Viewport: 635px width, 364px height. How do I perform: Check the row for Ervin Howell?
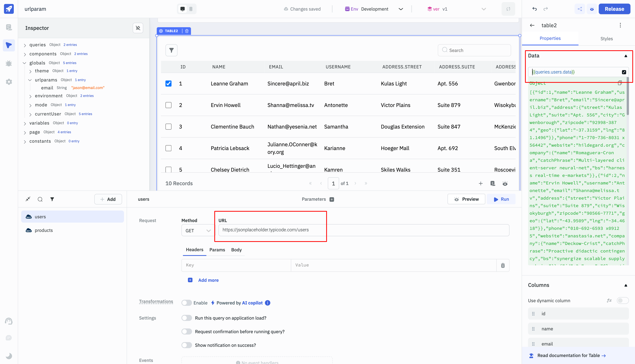click(169, 105)
